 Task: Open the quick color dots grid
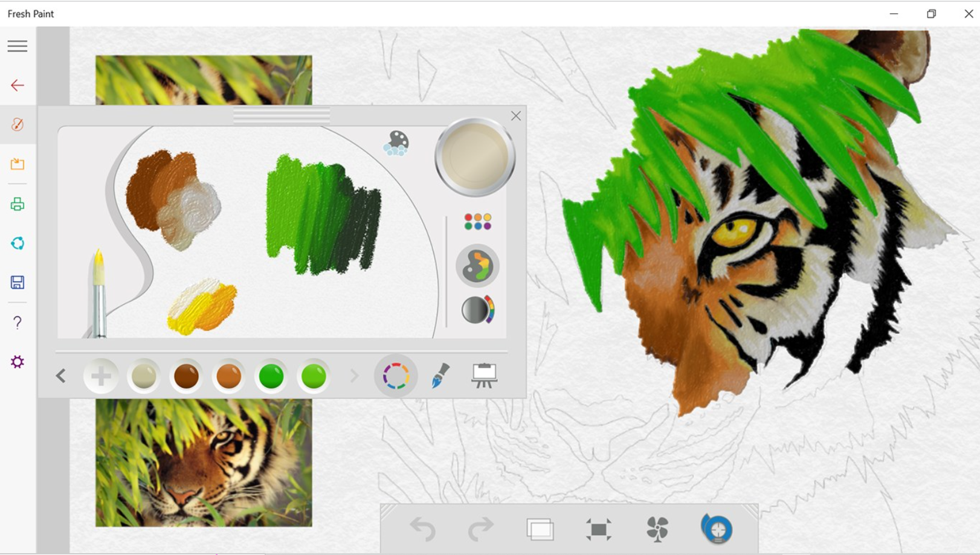pyautogui.click(x=477, y=222)
